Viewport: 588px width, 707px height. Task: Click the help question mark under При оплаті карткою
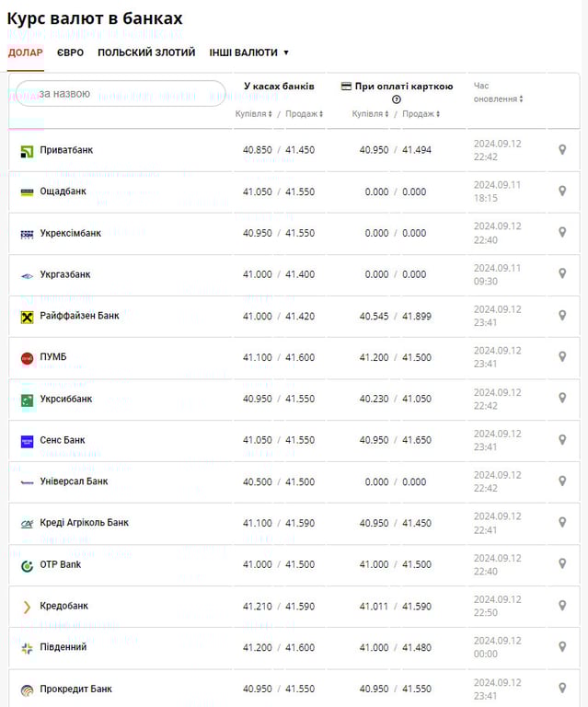coord(397,99)
